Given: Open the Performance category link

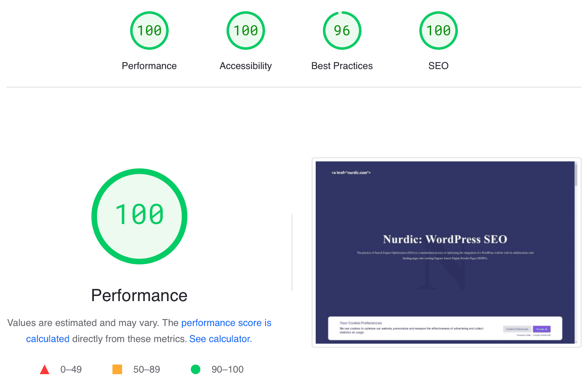Looking at the screenshot, I should click(x=149, y=66).
